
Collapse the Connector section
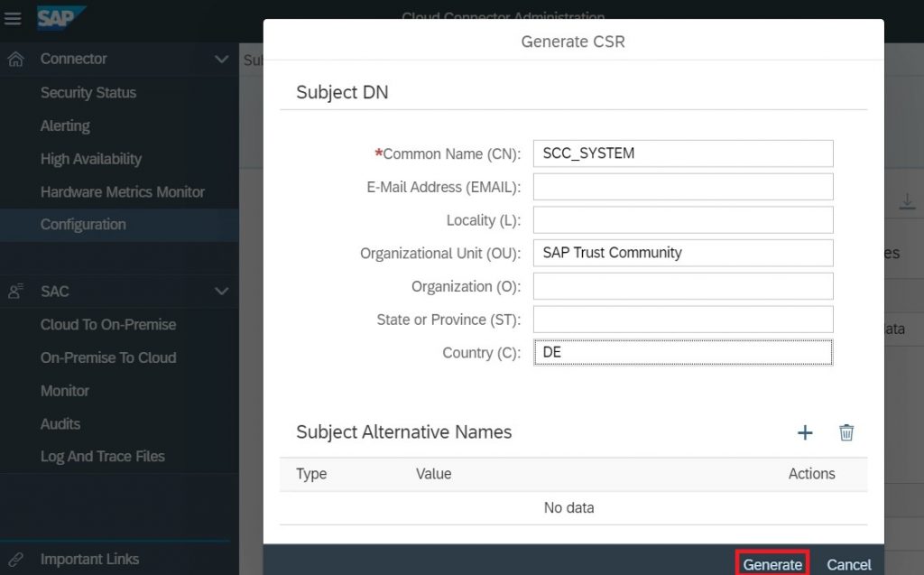[x=222, y=59]
